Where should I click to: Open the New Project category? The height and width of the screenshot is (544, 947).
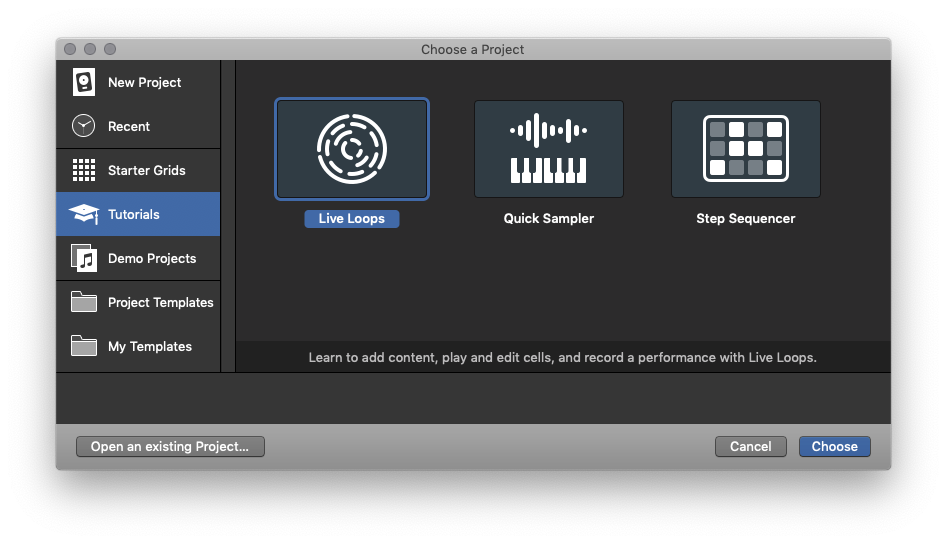pos(138,82)
